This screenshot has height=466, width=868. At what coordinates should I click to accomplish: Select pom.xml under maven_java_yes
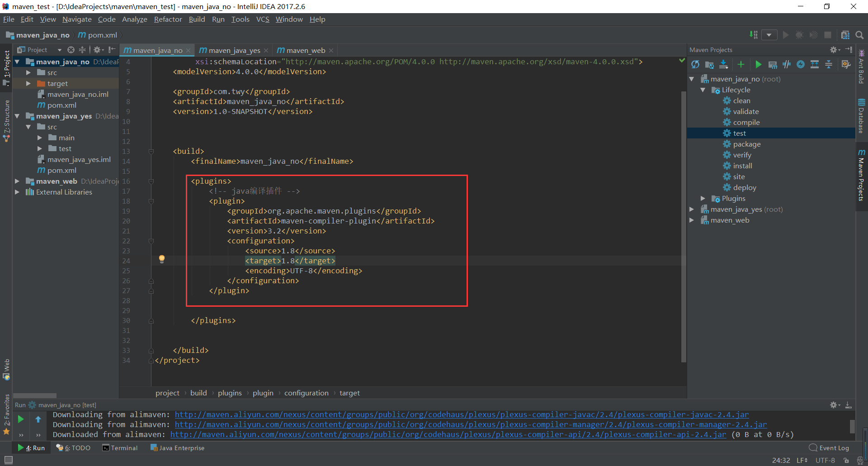click(x=61, y=170)
